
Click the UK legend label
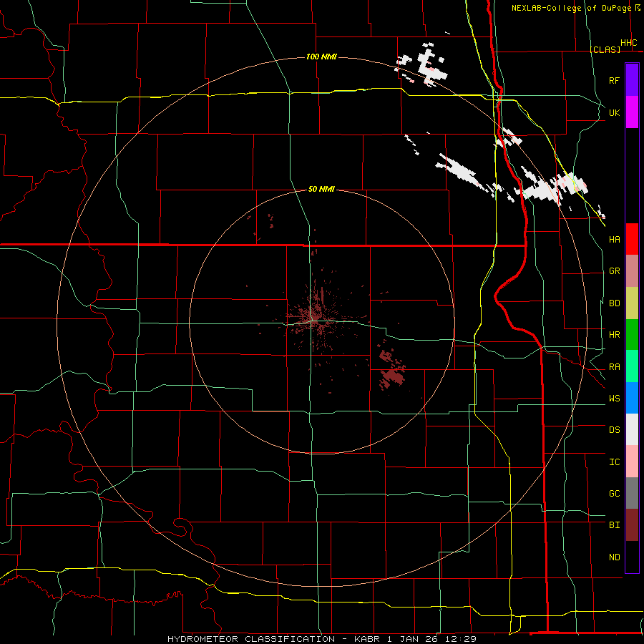pyautogui.click(x=614, y=112)
